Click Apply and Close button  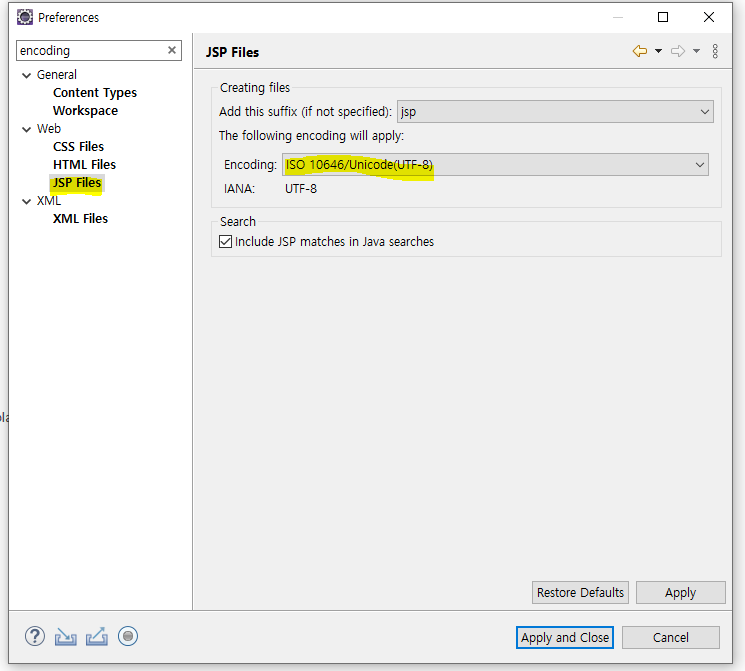pos(565,637)
